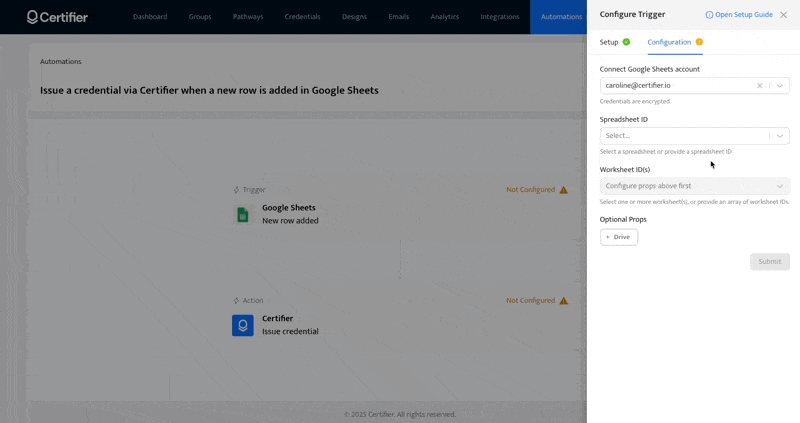800x423 pixels.
Task: Click the Certifier logo
Action: 57,17
